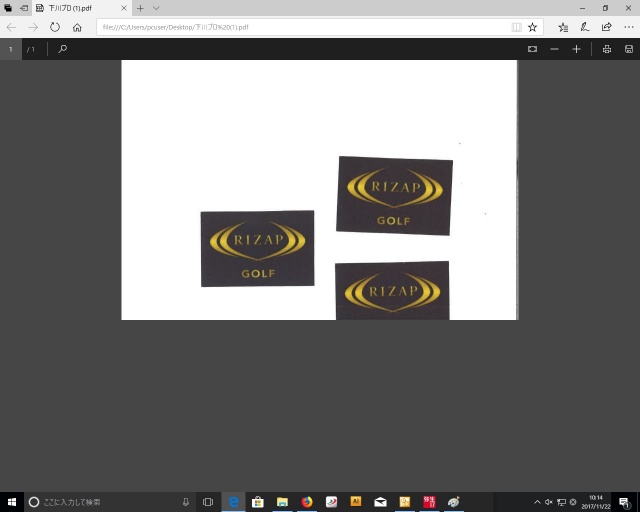Screen dimensions: 640x512
Task: Open the clock and calendar flyout
Action: coord(596,502)
